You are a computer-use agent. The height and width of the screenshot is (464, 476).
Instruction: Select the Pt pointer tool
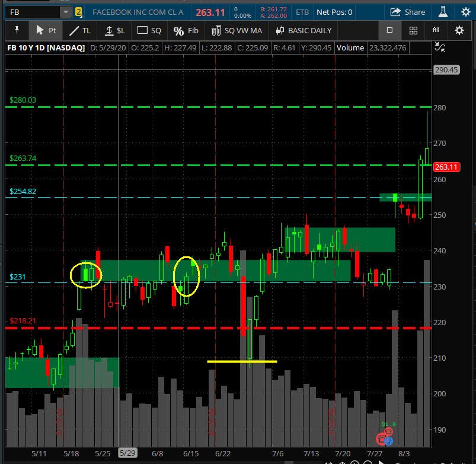point(46,30)
